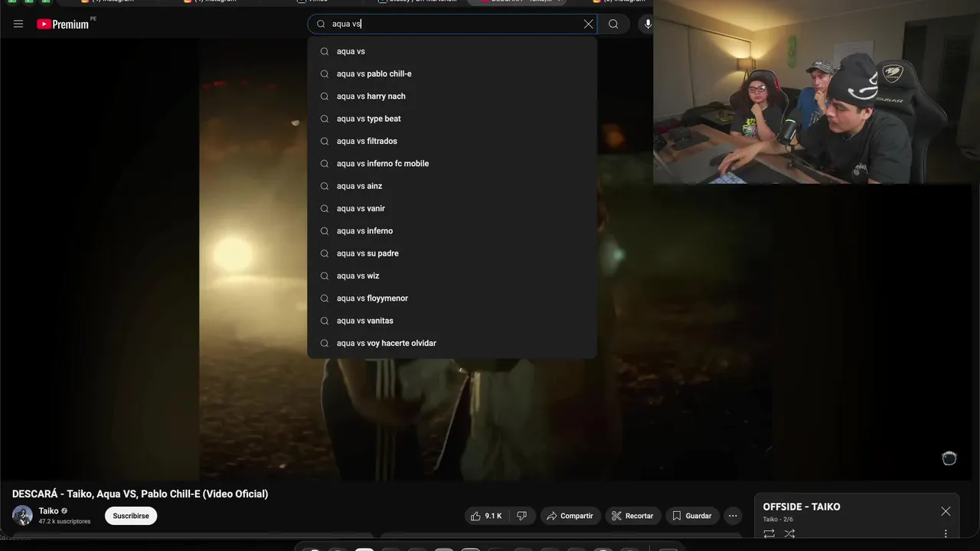
Task: Open more actions three-dot menu
Action: 733,516
